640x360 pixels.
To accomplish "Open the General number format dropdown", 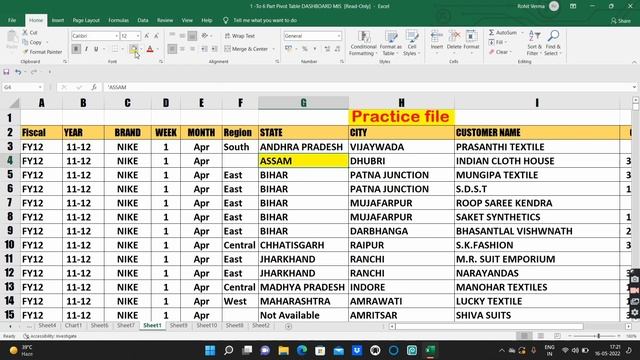I will coord(339,36).
